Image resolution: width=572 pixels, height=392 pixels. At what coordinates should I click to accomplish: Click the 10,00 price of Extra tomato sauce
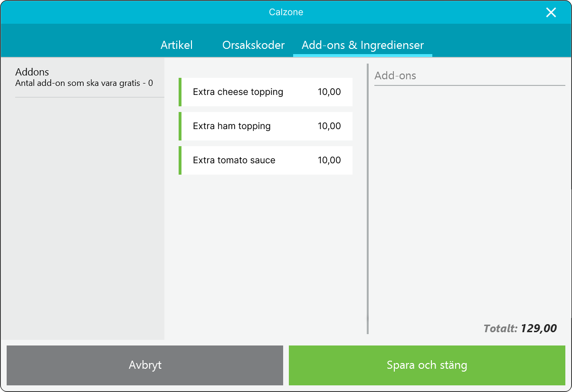click(x=329, y=160)
